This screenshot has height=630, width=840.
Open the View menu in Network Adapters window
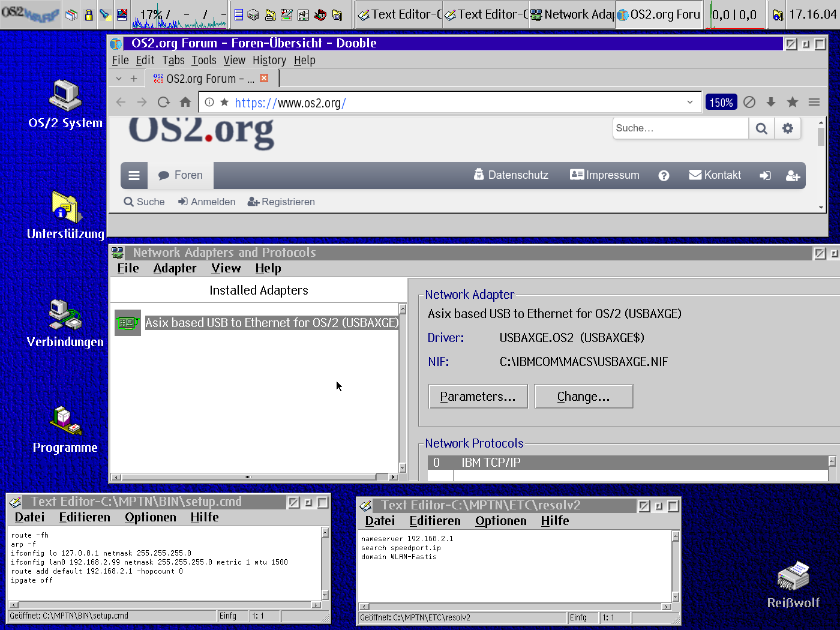[x=226, y=268]
